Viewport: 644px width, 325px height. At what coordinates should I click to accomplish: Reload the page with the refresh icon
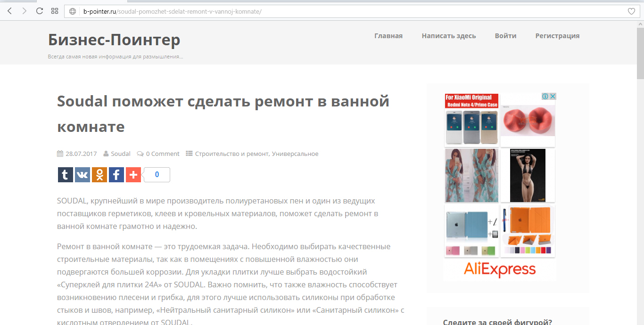click(x=40, y=11)
